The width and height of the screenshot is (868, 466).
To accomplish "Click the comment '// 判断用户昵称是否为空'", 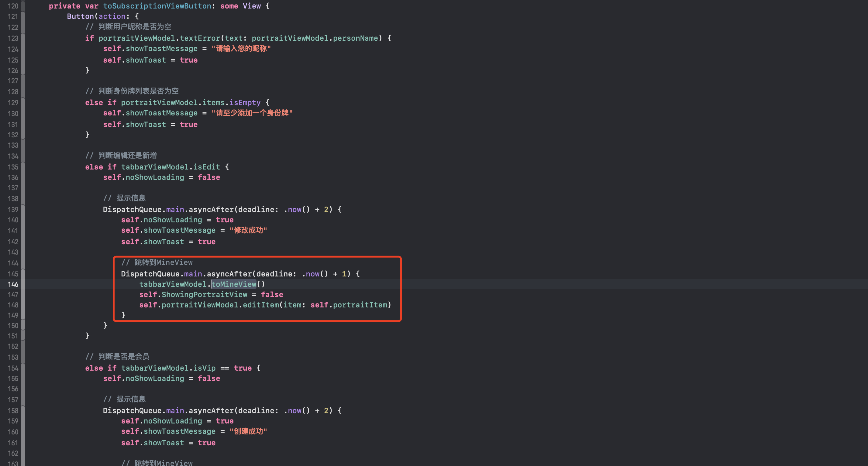I will [x=128, y=27].
